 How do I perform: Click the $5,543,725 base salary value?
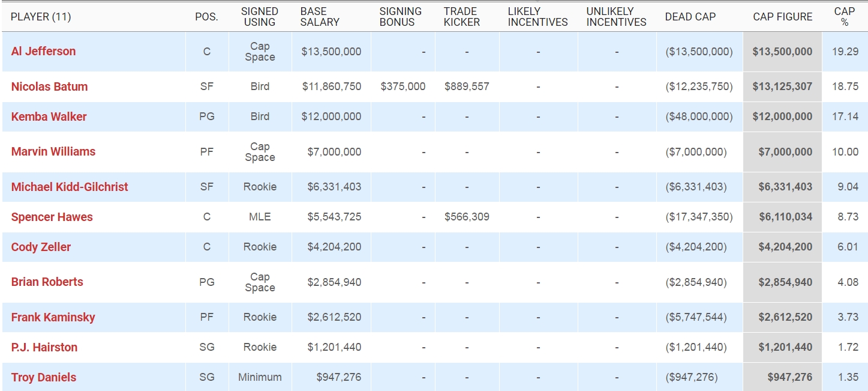pyautogui.click(x=335, y=217)
